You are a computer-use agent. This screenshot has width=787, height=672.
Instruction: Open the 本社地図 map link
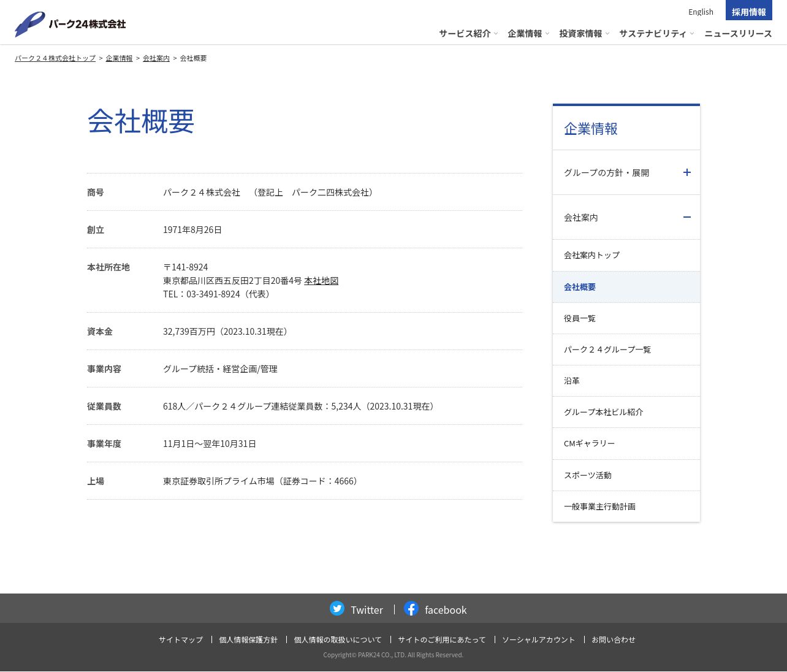321,281
